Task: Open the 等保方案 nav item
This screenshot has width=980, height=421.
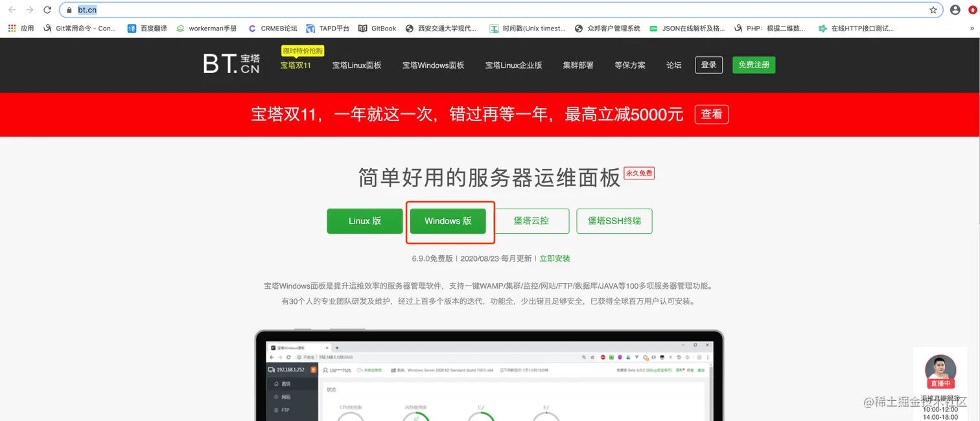Action: coord(630,65)
